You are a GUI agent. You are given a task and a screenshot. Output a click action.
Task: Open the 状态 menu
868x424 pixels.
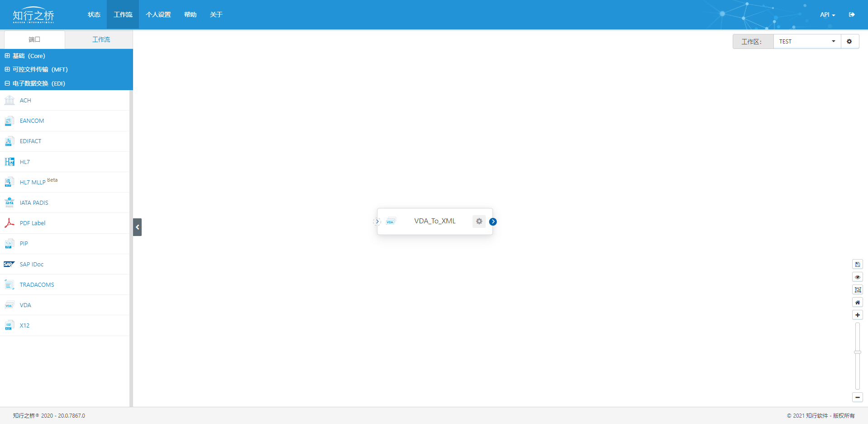pos(94,14)
